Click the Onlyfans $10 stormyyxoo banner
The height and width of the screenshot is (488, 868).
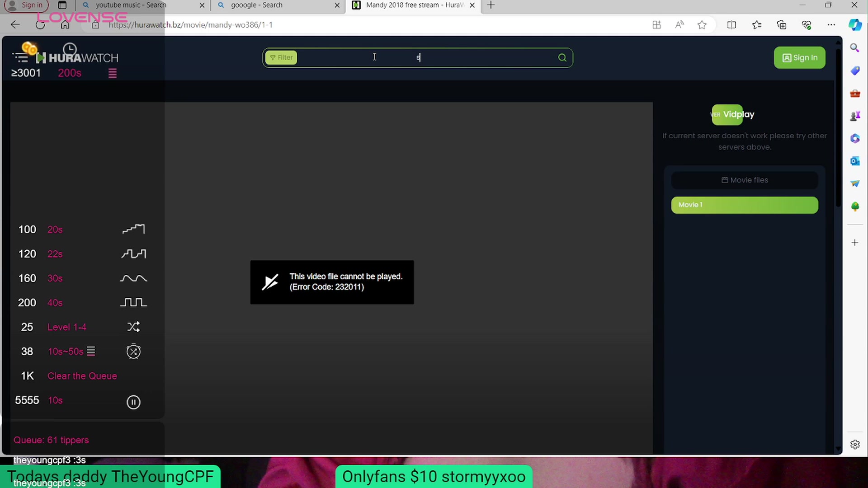coord(434,477)
